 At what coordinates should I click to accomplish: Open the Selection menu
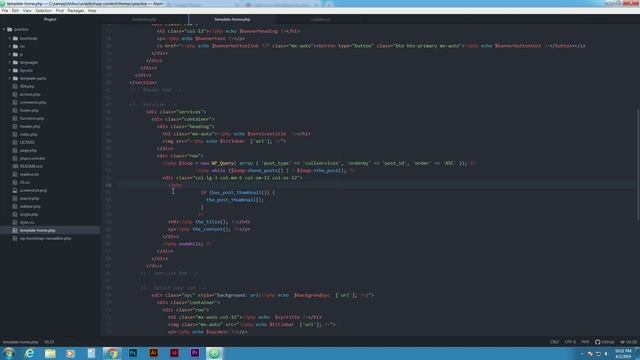coord(43,11)
